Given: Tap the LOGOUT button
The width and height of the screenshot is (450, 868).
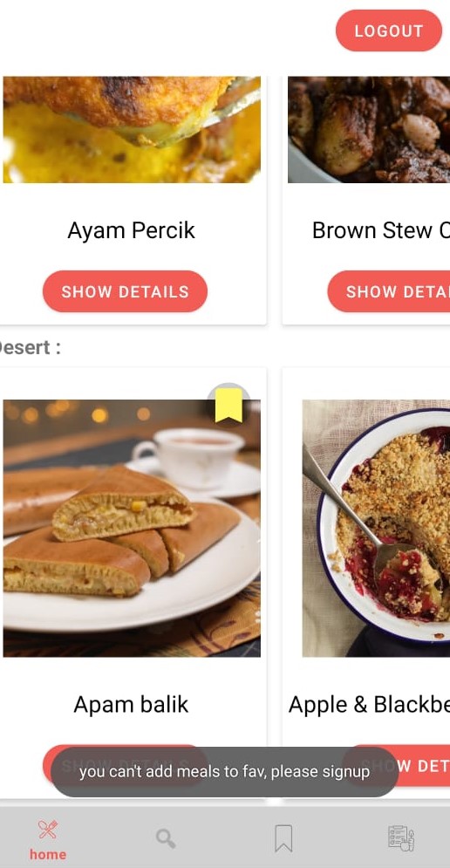Looking at the screenshot, I should pos(389,31).
